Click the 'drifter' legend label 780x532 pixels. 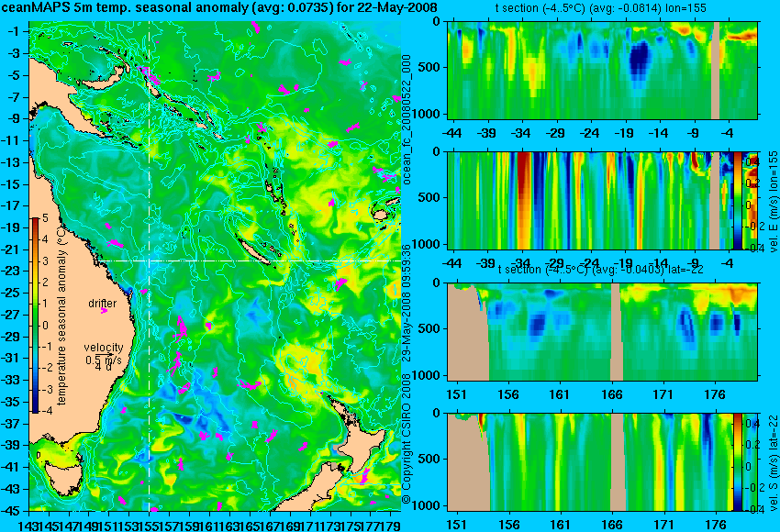[x=103, y=304]
